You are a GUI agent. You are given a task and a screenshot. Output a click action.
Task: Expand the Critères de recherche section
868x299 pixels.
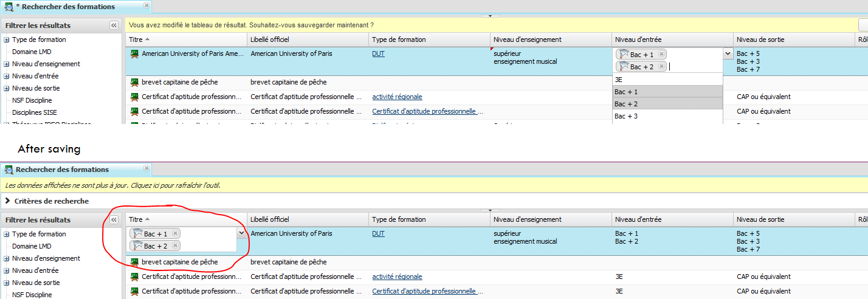coord(7,201)
